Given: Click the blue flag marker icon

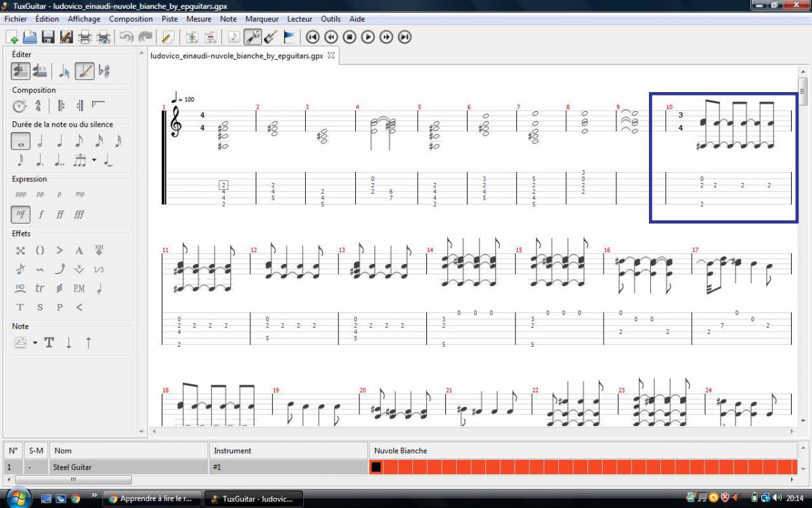Looking at the screenshot, I should 289,37.
